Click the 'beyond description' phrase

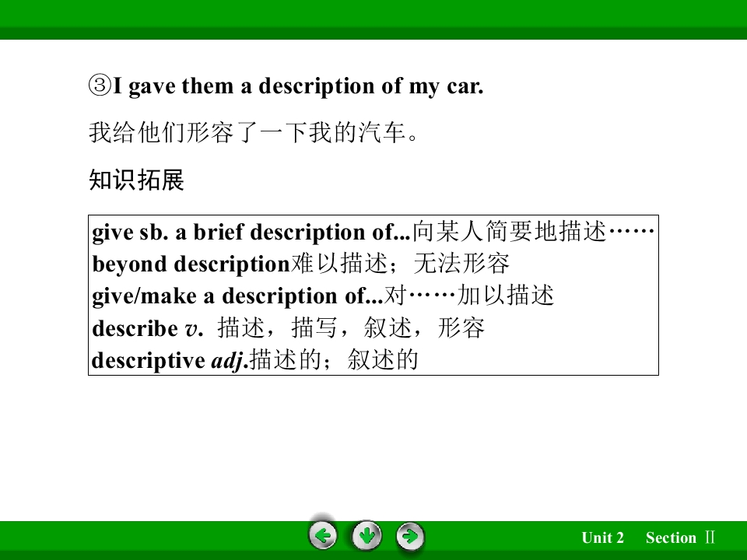point(191,264)
